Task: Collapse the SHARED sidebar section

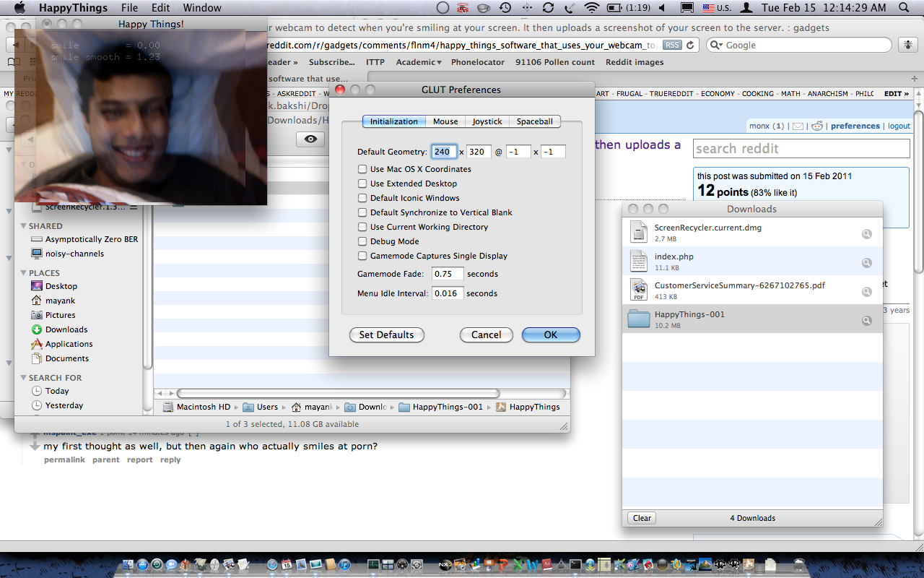Action: pyautogui.click(x=23, y=226)
